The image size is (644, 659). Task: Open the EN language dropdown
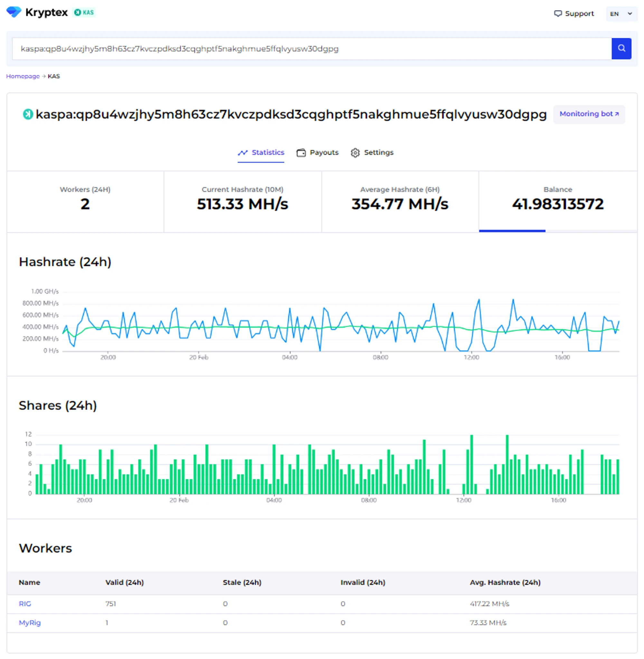click(615, 14)
